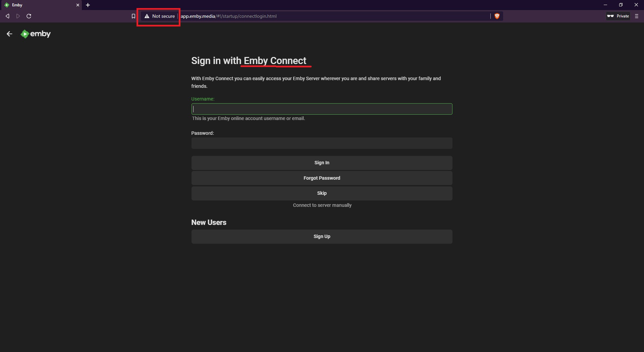Click the 'New Users' heading

click(209, 223)
